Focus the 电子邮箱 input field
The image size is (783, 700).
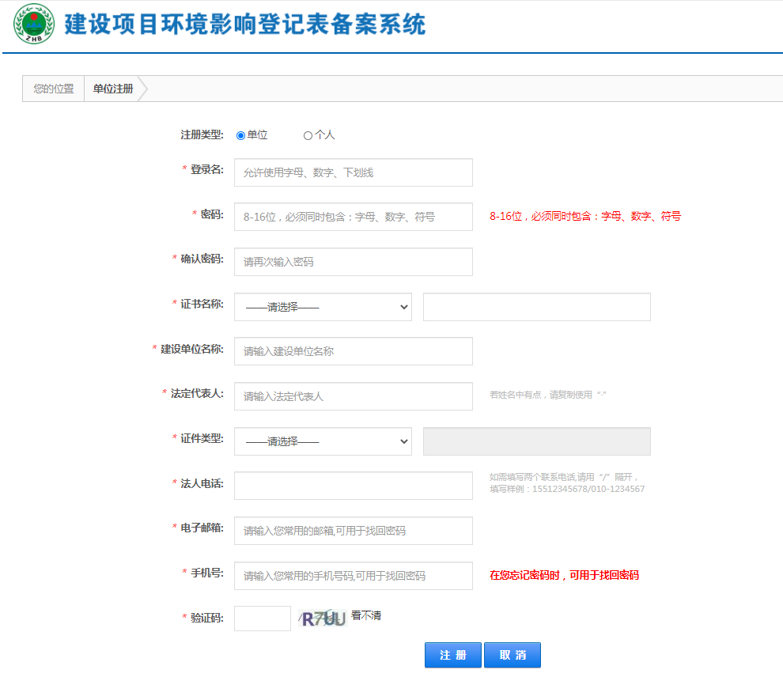click(353, 531)
